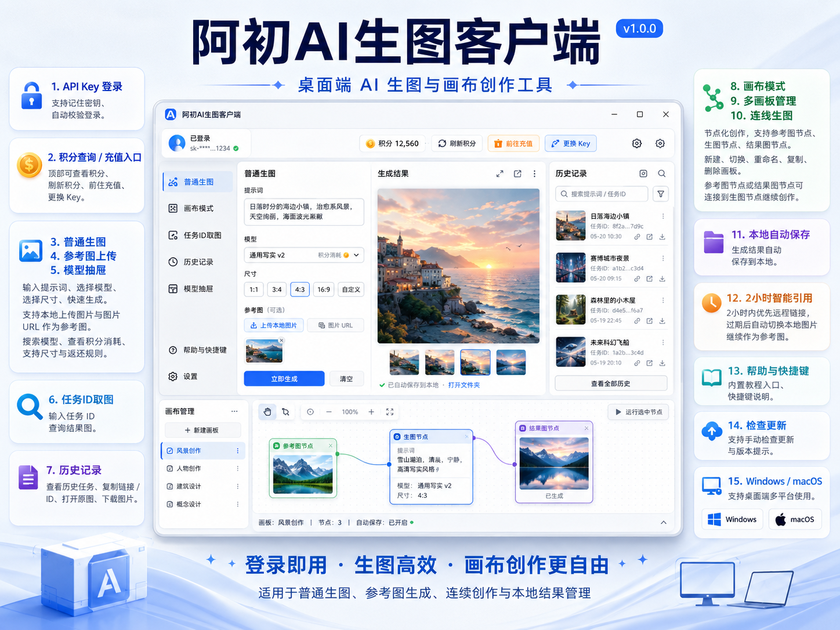This screenshot has width=840, height=630.
Task: Close the 结果图节点 node
Action: tap(586, 428)
